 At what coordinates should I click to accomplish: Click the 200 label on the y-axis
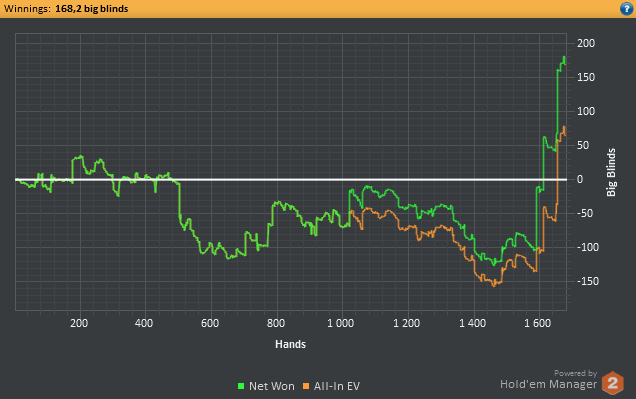586,43
